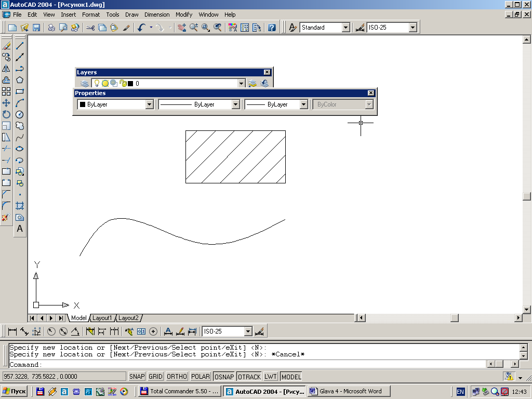Viewport: 532px width, 399px height.
Task: Select the Line draw tool
Action: (20, 46)
